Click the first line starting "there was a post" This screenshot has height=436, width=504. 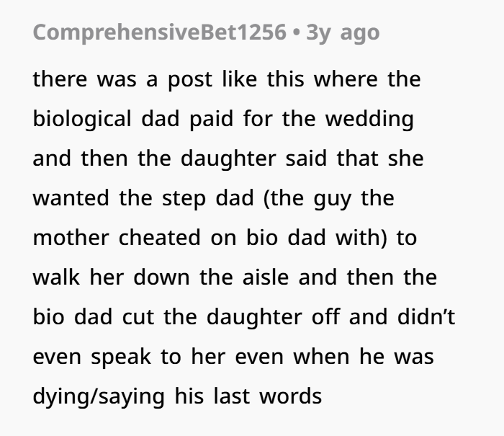[226, 79]
